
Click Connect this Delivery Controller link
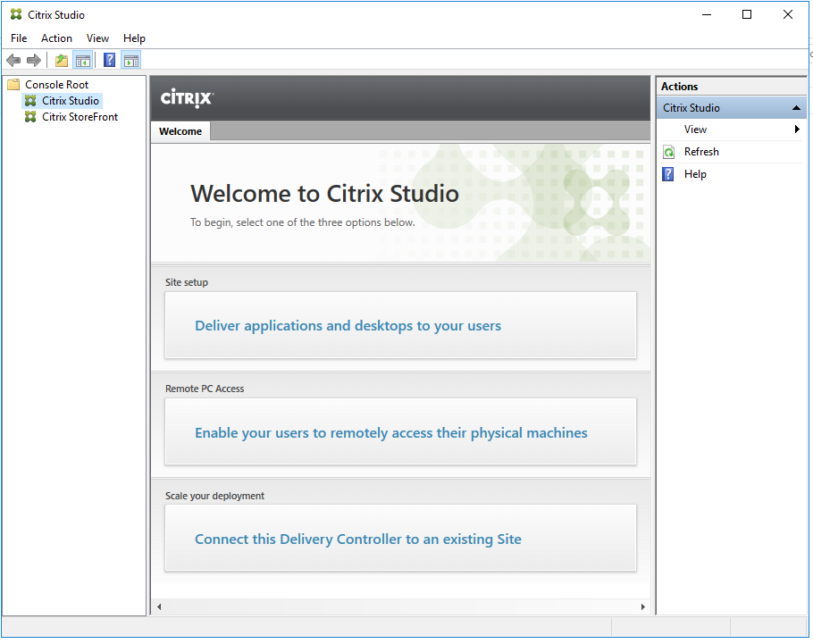(357, 539)
